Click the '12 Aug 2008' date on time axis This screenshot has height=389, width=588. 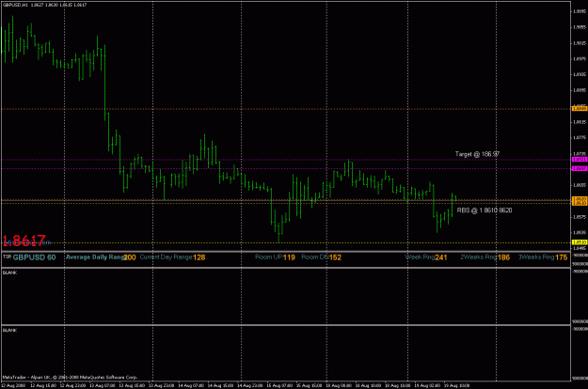(12, 385)
